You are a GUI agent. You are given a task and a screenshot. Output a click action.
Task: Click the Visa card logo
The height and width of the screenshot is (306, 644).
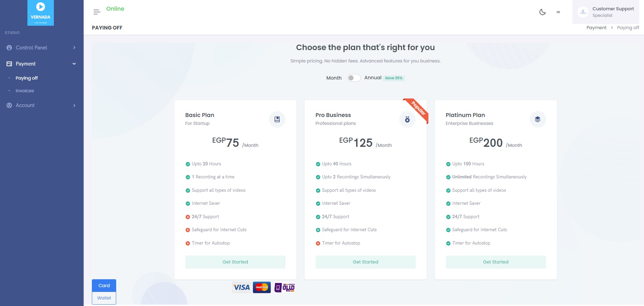pos(242,287)
